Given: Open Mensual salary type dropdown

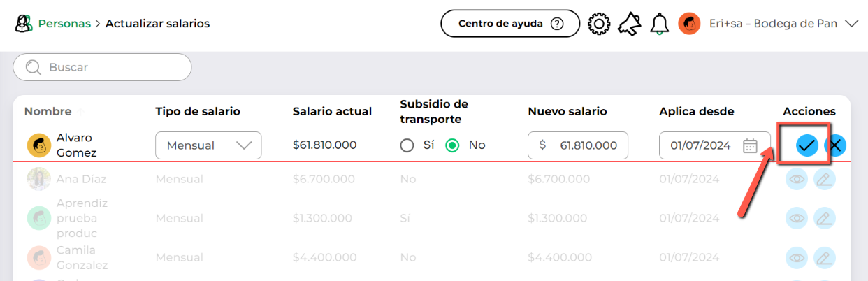Looking at the screenshot, I should point(208,145).
